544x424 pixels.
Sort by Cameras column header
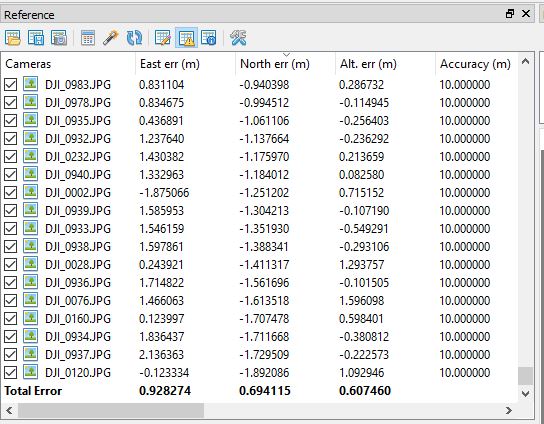(x=68, y=64)
